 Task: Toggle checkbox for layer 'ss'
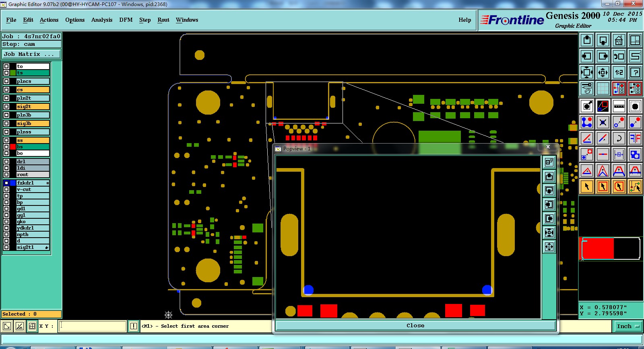pos(6,140)
